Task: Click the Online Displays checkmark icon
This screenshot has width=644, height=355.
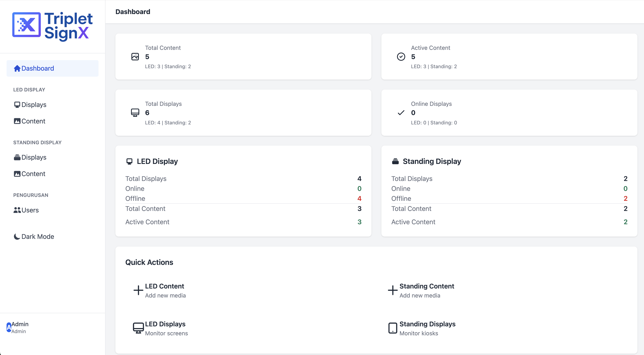Action: pyautogui.click(x=401, y=113)
